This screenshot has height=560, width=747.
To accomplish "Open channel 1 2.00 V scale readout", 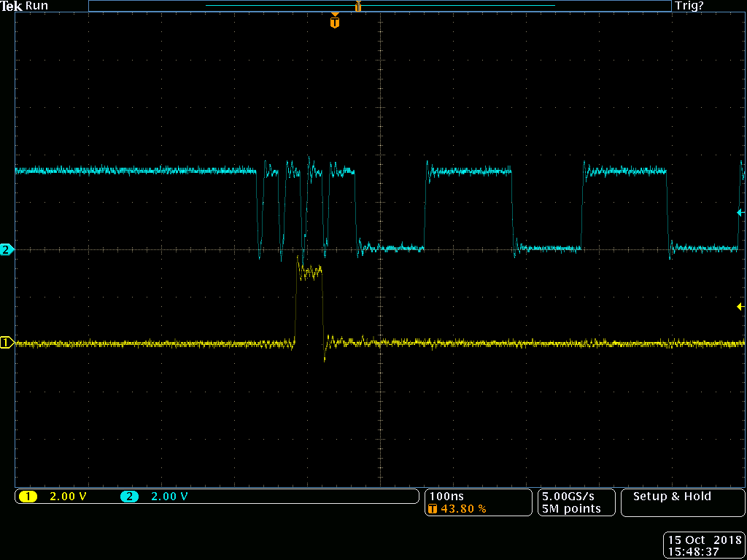I will (67, 497).
